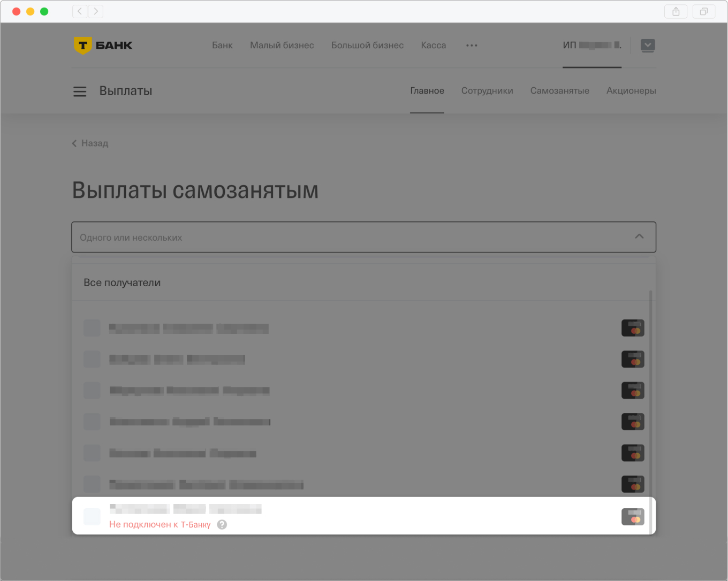The height and width of the screenshot is (581, 728).
Task: Switch to the 'Сотрудники' tab
Action: point(487,90)
